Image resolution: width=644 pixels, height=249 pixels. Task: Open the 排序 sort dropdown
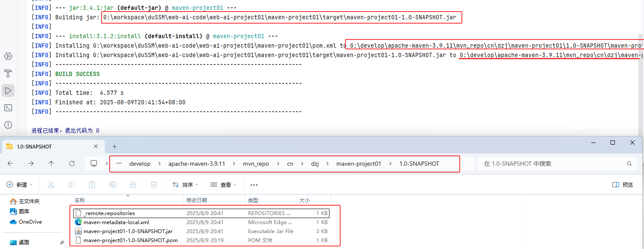[x=185, y=185]
